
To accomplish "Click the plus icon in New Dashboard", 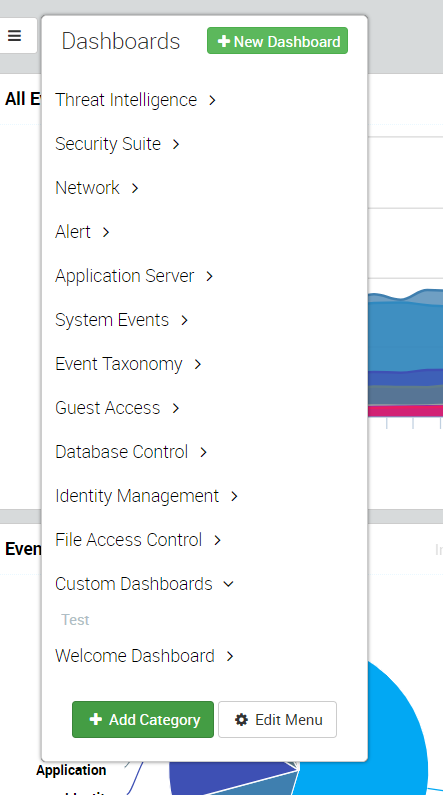I will [224, 42].
